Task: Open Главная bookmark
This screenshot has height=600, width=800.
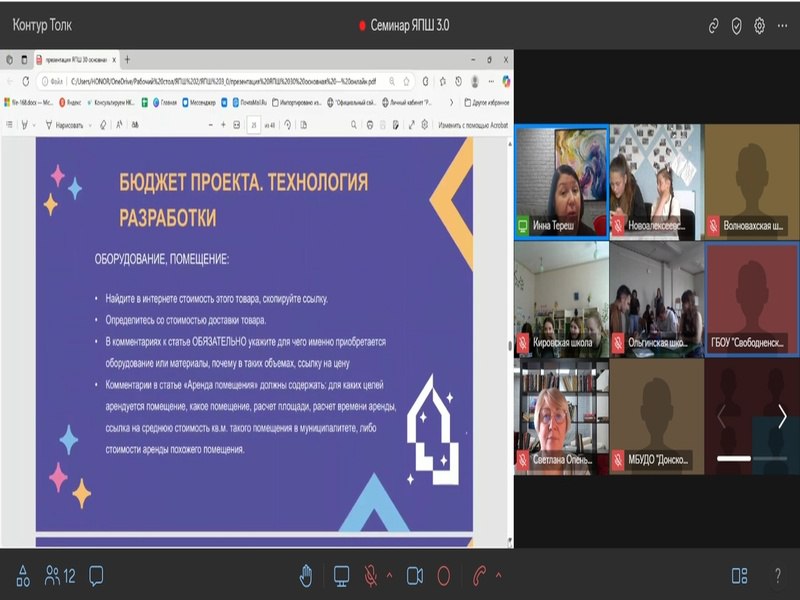Action: click(x=164, y=103)
